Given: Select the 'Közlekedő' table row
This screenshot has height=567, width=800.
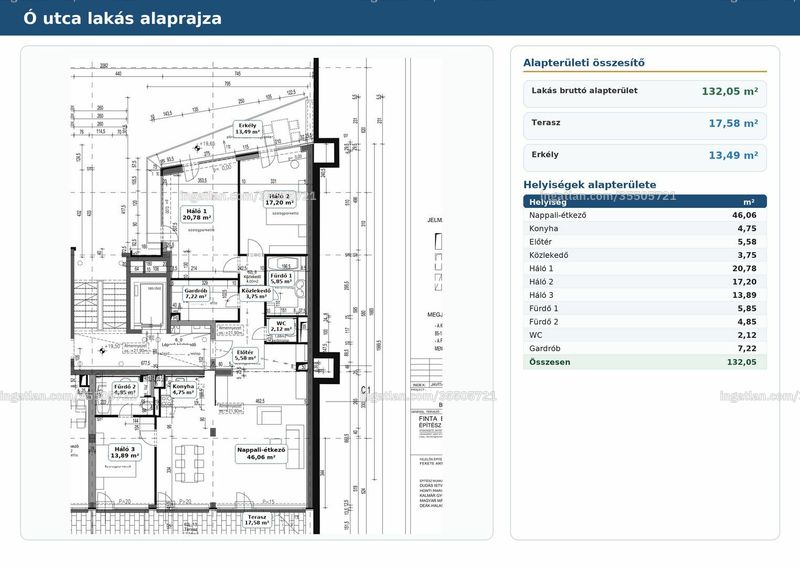Looking at the screenshot, I should click(645, 255).
